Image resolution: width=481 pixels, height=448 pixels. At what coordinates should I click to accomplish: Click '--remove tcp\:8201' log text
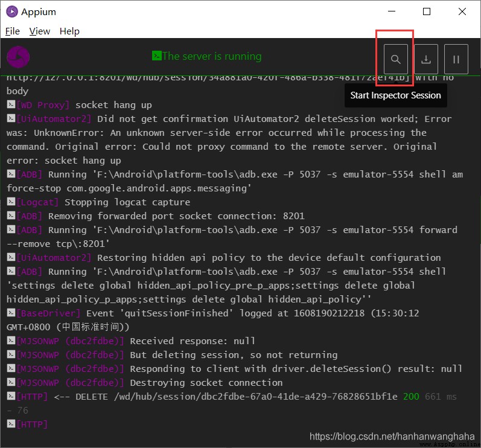(58, 244)
